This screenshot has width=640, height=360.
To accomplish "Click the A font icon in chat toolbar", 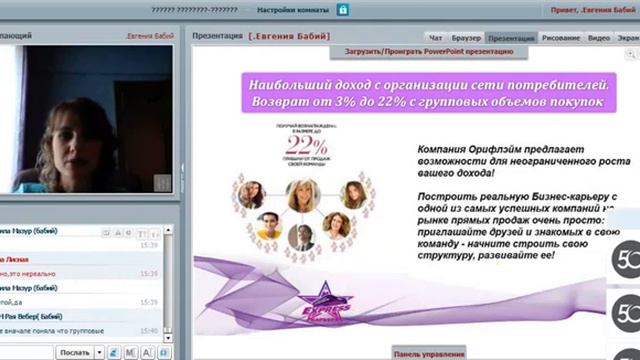I will (x=147, y=352).
